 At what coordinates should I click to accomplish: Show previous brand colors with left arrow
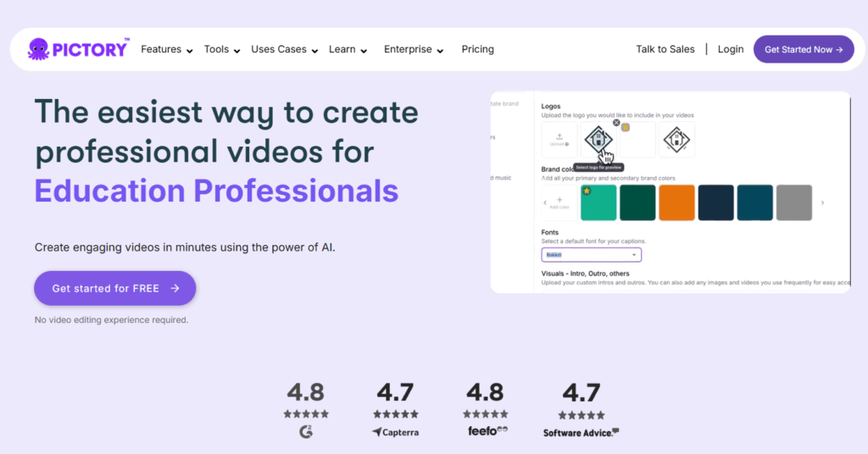coord(545,202)
